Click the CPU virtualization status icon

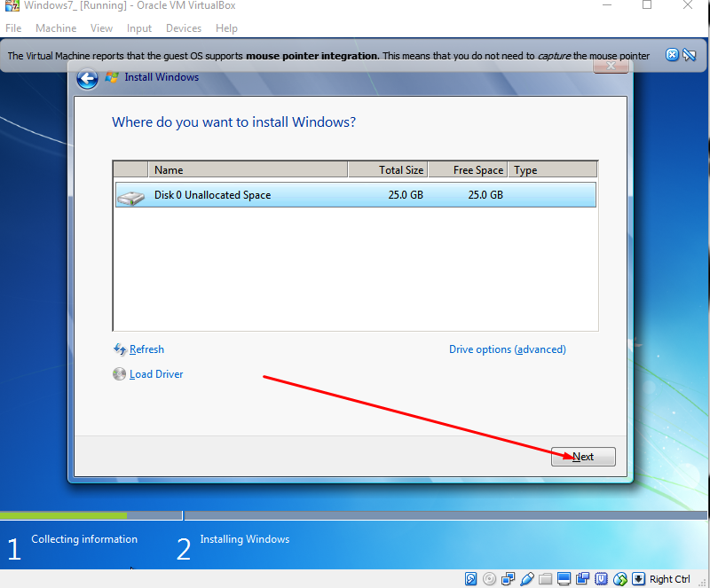[x=601, y=578]
